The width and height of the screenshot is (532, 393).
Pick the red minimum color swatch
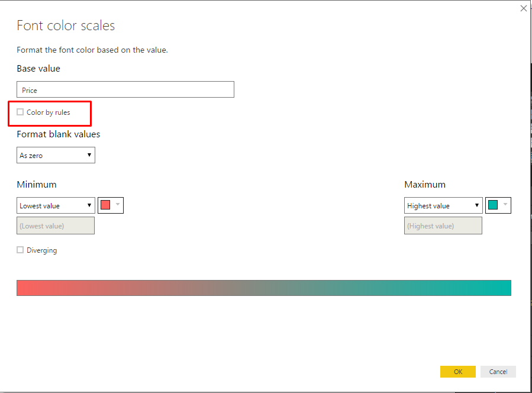tap(106, 205)
